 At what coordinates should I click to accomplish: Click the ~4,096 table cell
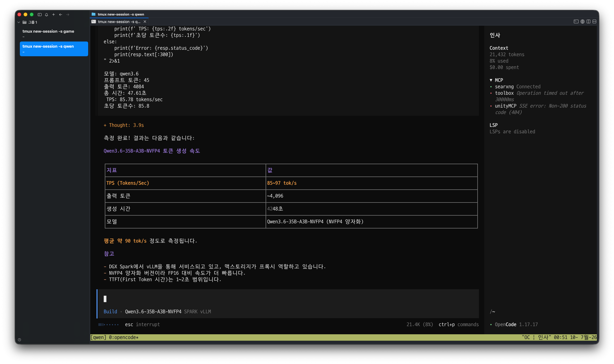click(371, 196)
